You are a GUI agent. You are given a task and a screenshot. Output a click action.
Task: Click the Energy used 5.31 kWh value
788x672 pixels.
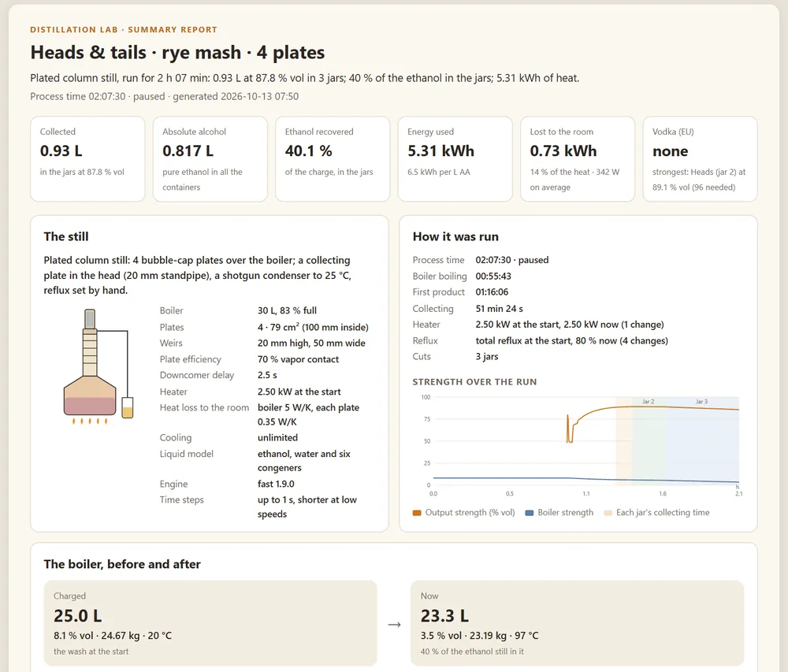pyautogui.click(x=440, y=150)
